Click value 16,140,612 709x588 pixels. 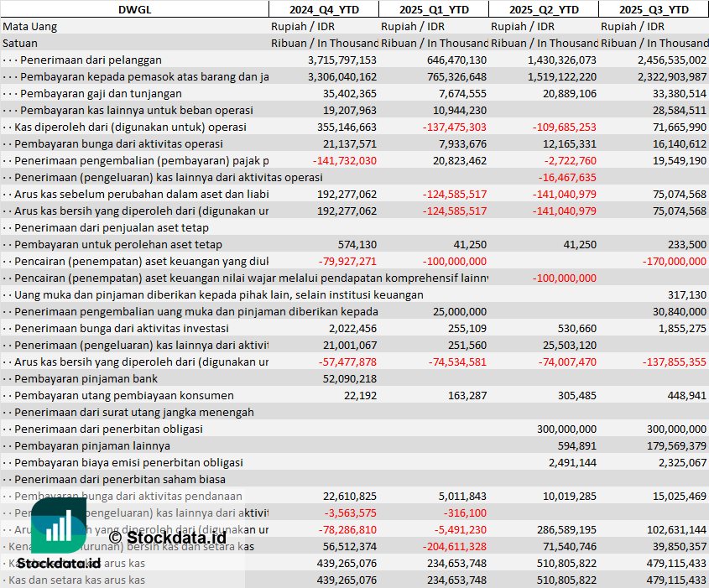point(680,144)
